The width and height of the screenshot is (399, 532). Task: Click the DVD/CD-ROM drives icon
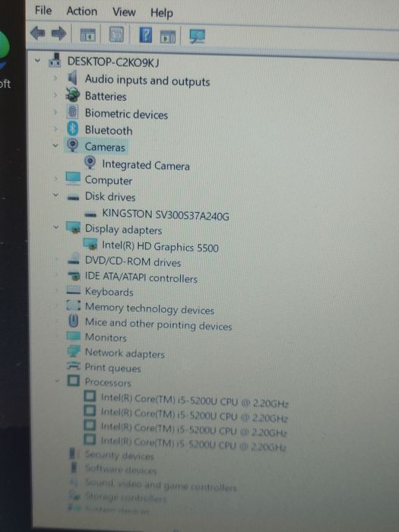click(74, 258)
